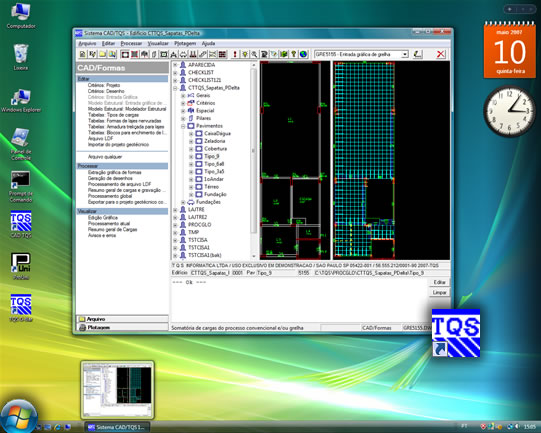Click the yellow folder toolbar icon
The height and width of the screenshot is (433, 541).
[x=102, y=54]
